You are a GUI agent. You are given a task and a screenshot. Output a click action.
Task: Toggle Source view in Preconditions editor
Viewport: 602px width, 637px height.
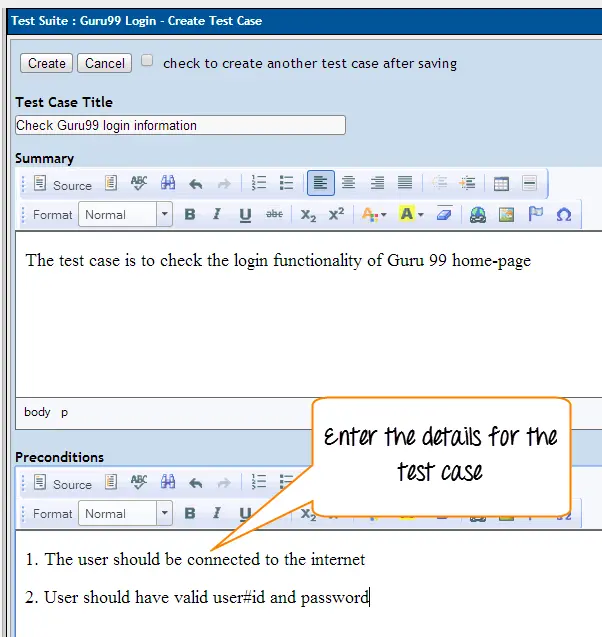click(63, 484)
